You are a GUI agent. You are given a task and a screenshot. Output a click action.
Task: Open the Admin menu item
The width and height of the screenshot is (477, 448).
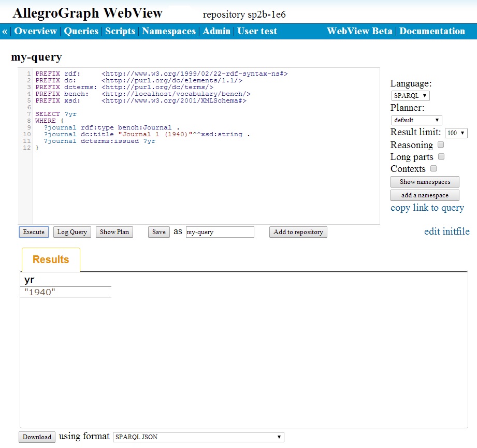(x=216, y=31)
